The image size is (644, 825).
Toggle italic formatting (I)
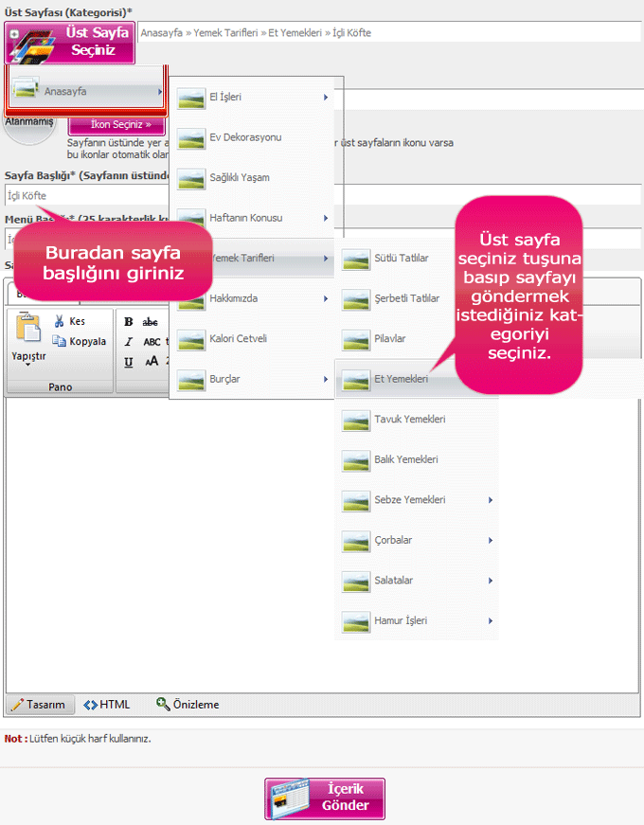tap(129, 342)
